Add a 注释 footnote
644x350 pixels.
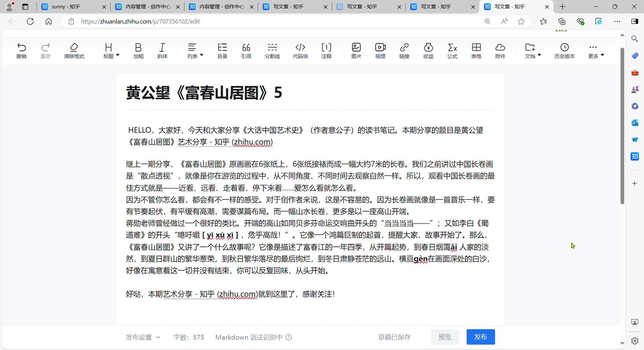pos(326,51)
